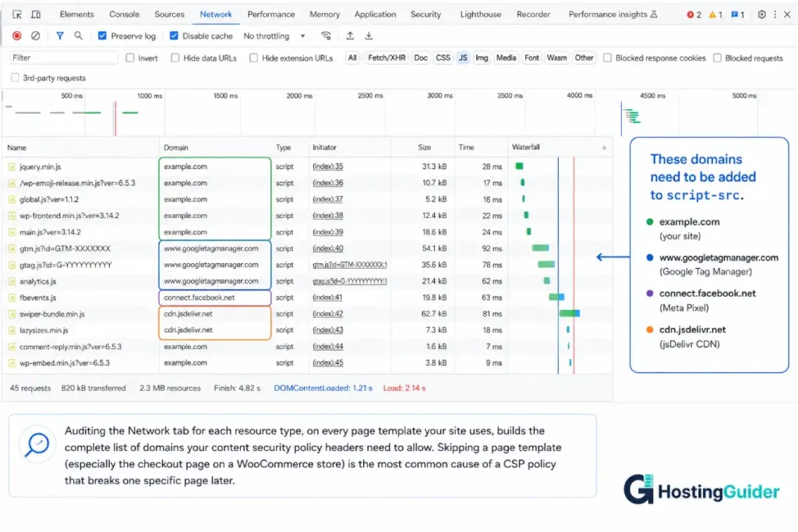
Task: Click the red load marker in overview timeline
Action: (115, 118)
